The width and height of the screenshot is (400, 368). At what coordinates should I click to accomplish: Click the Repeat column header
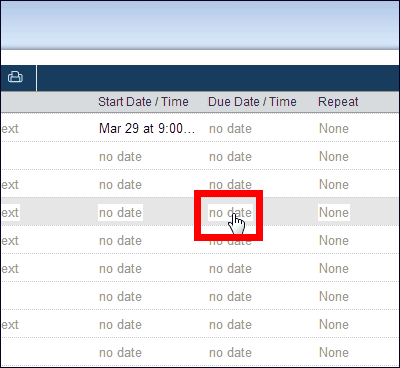(338, 102)
